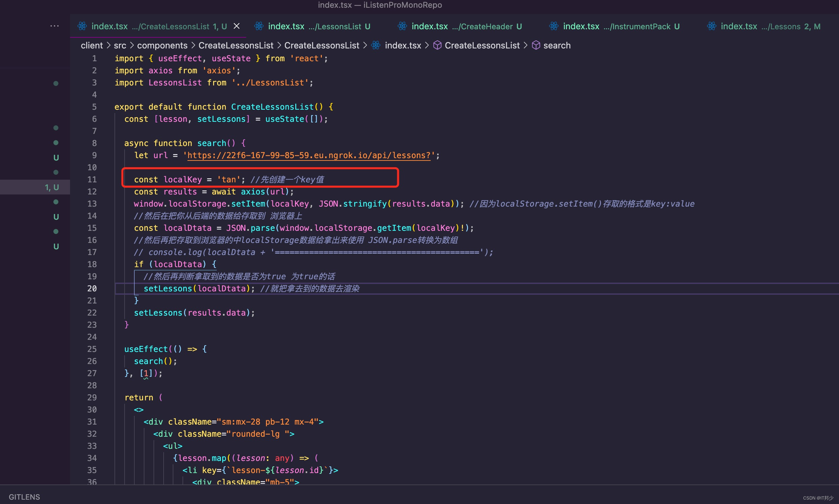Click the 1, U gutter change indicator
This screenshot has height=504, width=839.
pos(51,187)
